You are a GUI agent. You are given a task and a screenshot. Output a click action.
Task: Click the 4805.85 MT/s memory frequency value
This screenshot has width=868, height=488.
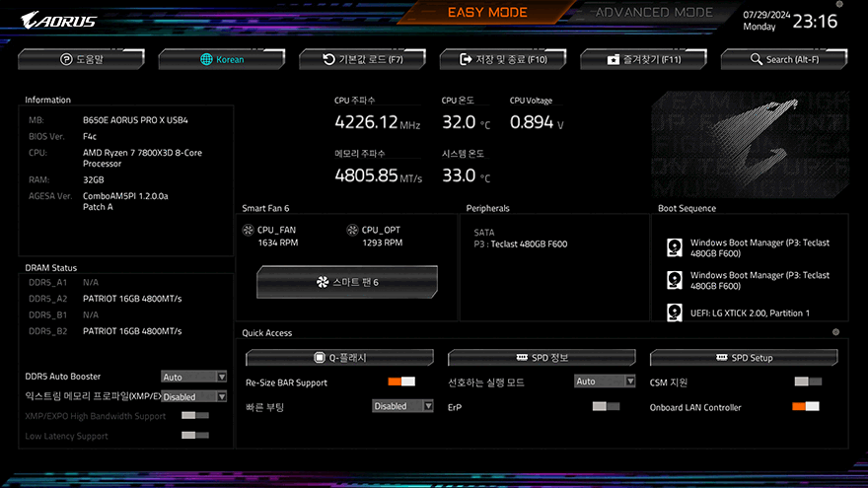[x=378, y=175]
